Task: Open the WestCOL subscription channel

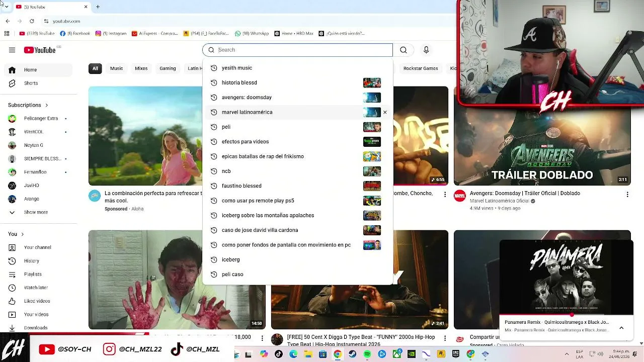Action: tap(38, 132)
